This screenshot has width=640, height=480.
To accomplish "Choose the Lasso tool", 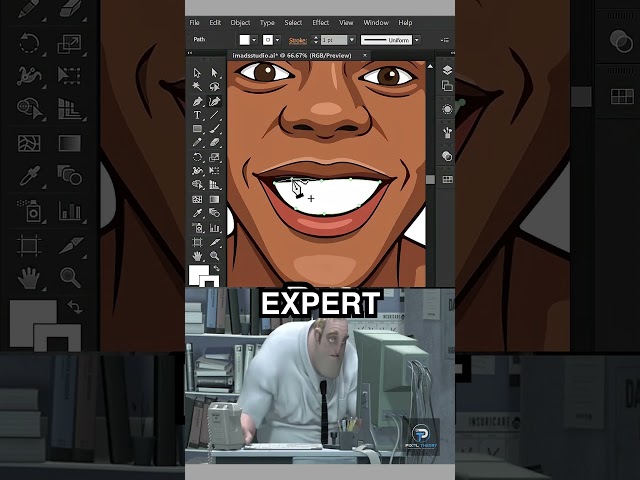I will point(214,87).
